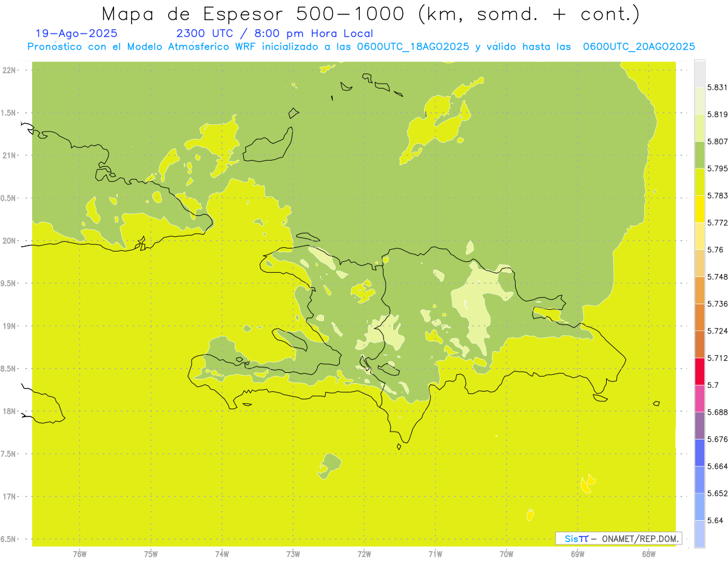Click the colorbar value "5.688"
The height and width of the screenshot is (562, 728).
point(717,412)
